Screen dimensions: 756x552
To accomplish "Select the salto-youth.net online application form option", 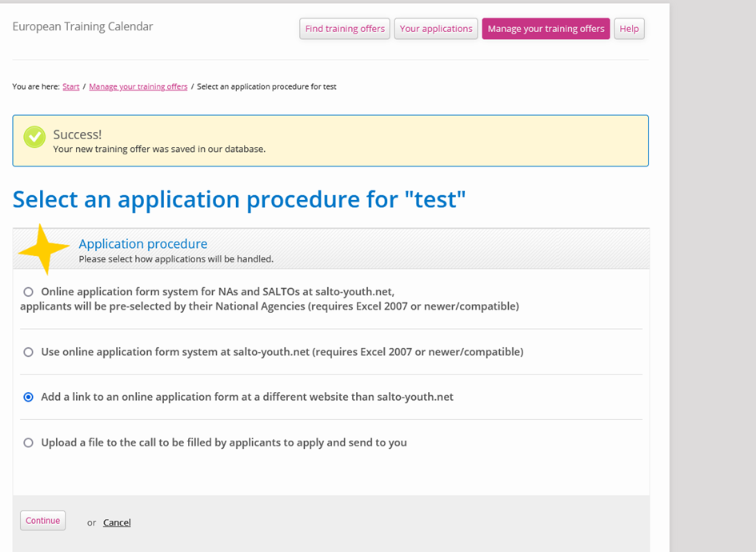I will point(29,352).
